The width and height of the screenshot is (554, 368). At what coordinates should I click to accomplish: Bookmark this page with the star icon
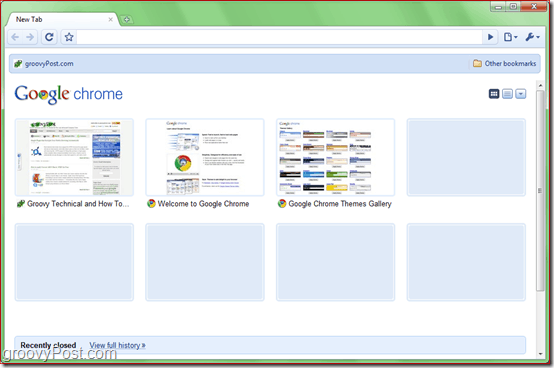click(x=69, y=37)
